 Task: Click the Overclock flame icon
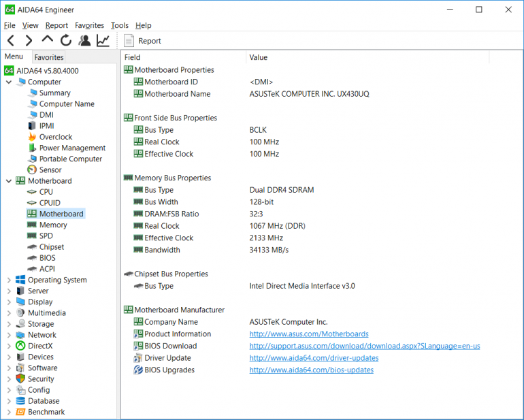pos(32,137)
